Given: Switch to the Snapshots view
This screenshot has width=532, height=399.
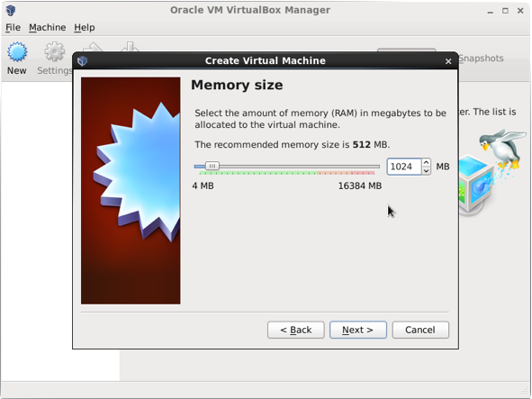Looking at the screenshot, I should (x=481, y=59).
